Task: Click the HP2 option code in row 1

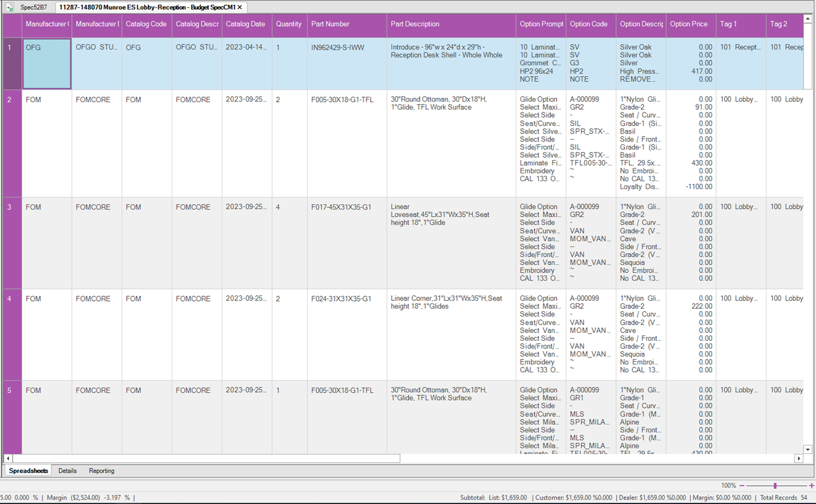Action: pyautogui.click(x=577, y=71)
